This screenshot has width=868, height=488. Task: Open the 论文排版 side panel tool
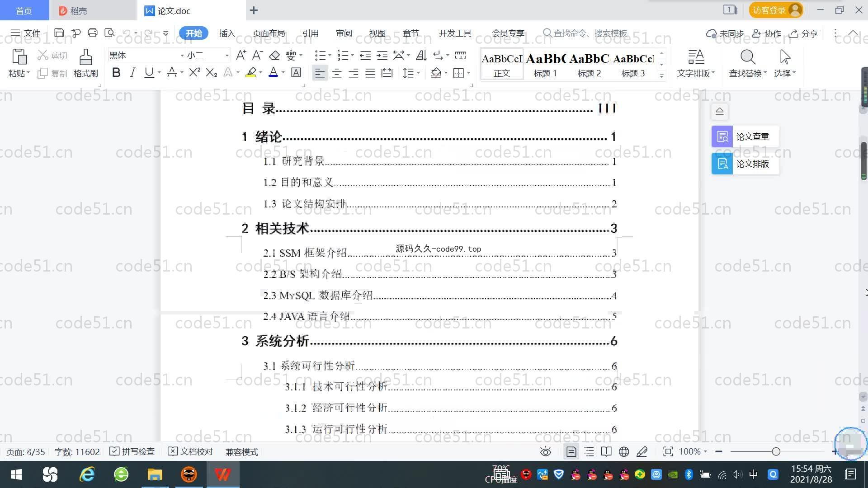(745, 164)
